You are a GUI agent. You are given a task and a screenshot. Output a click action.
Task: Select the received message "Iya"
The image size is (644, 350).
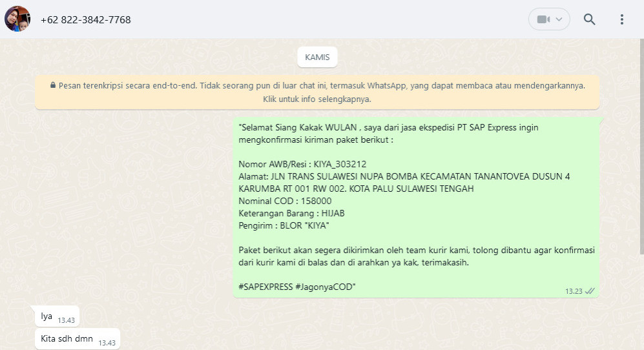tap(57, 316)
